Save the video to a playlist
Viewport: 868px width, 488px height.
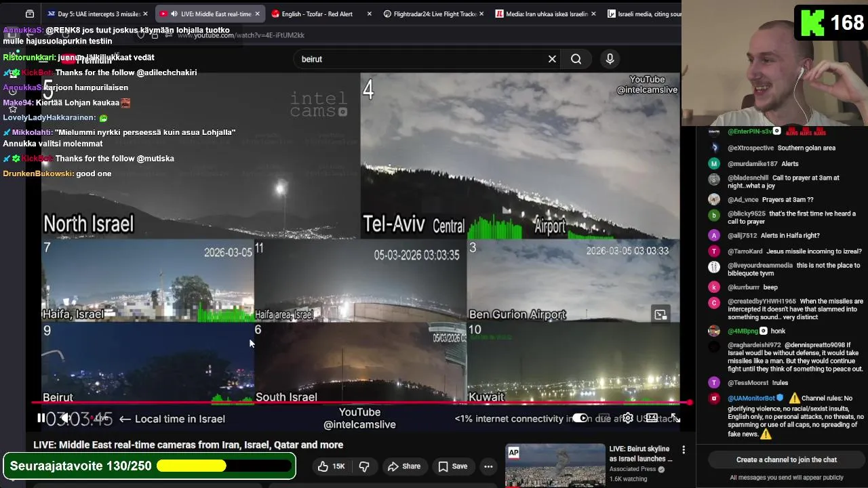pos(452,466)
